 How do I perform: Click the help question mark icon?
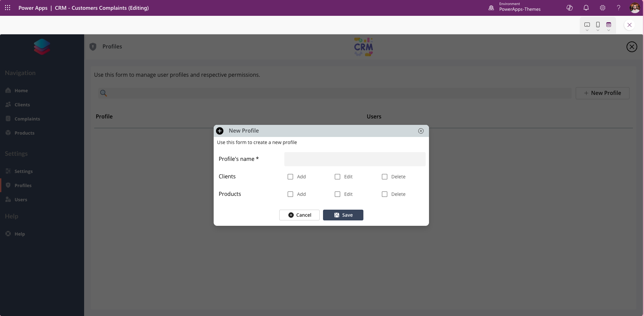click(x=618, y=8)
